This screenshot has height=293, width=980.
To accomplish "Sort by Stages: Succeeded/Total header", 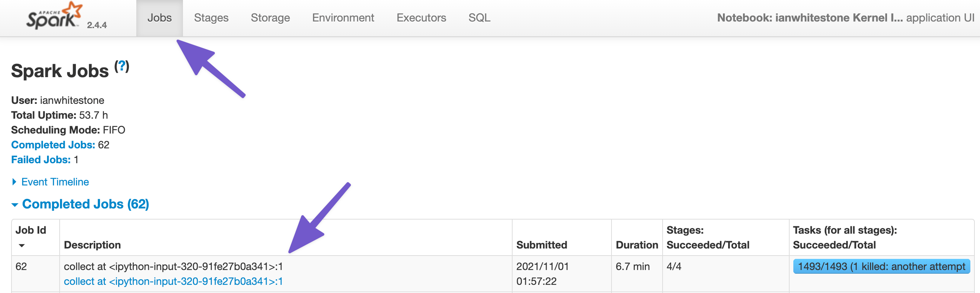I will [708, 237].
